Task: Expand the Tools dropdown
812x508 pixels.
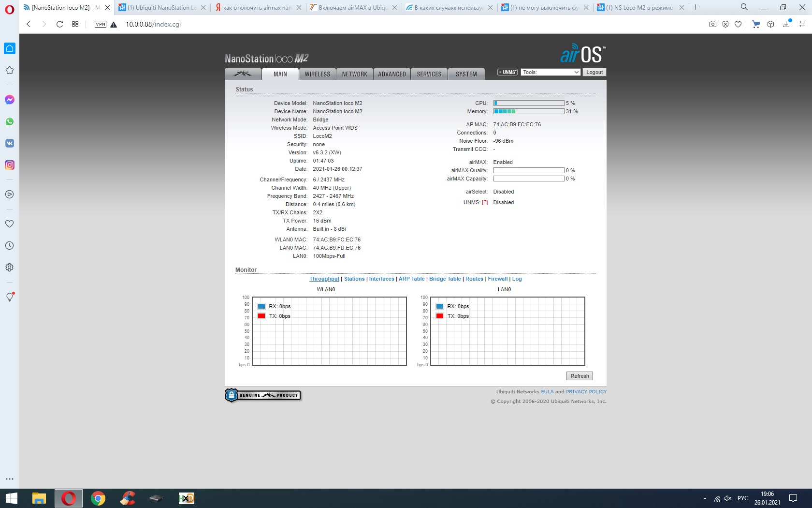Action: pyautogui.click(x=551, y=72)
